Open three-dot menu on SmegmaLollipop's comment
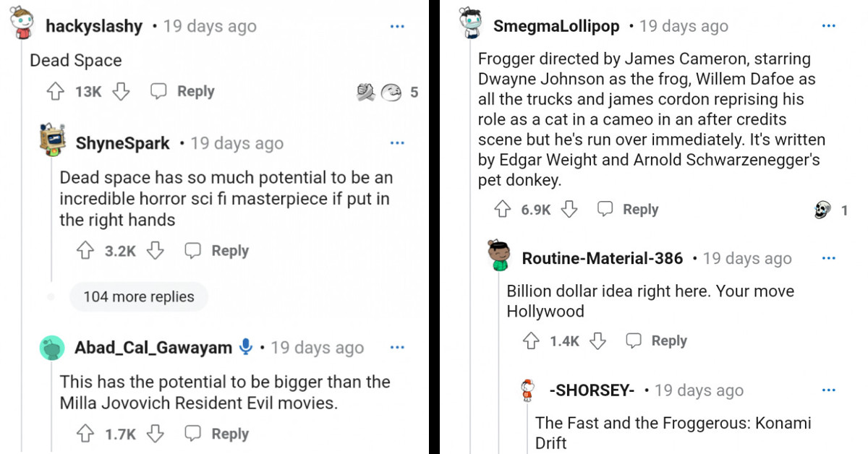 [x=829, y=27]
